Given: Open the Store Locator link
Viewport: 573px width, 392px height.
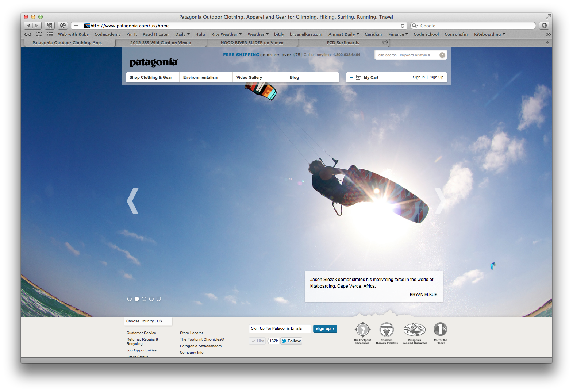Looking at the screenshot, I should point(192,333).
